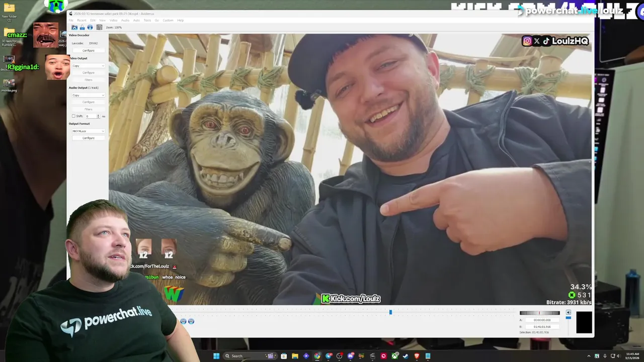Click the previous keyframe round button
This screenshot has width=644, height=362.
click(x=183, y=321)
